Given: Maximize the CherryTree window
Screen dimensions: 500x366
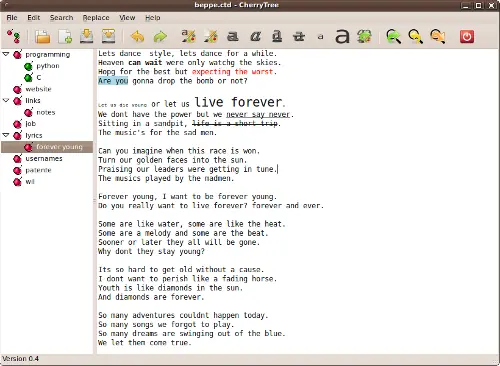Looking at the screenshot, I should click(479, 5).
